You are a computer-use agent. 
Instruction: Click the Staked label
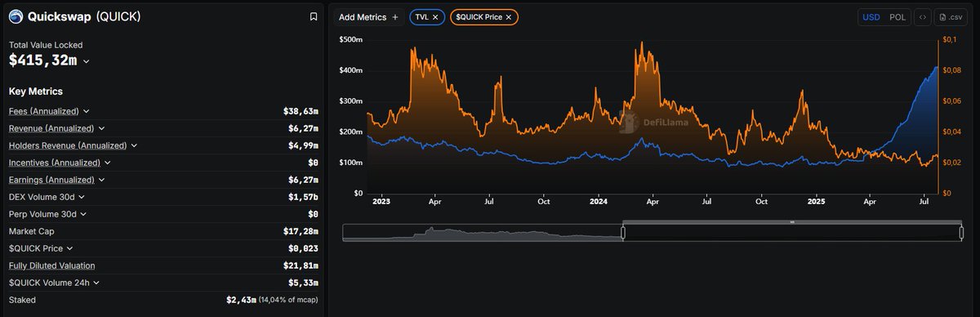click(x=22, y=300)
